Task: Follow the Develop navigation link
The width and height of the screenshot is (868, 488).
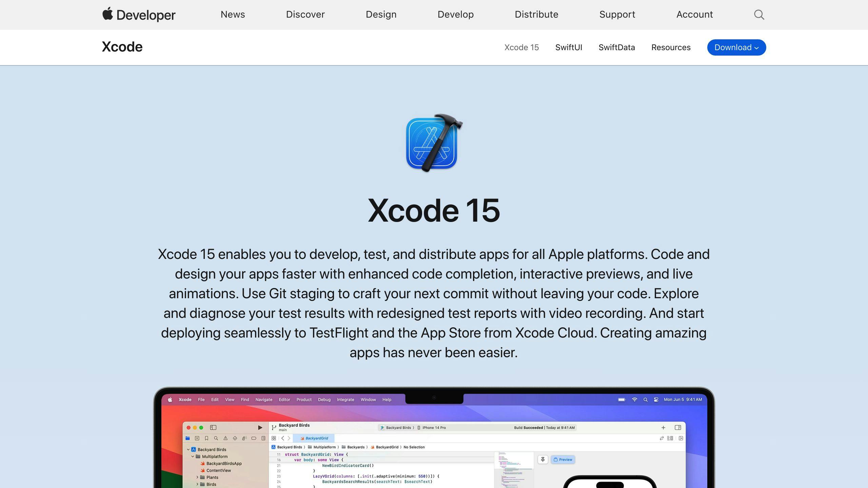Action: tap(456, 14)
